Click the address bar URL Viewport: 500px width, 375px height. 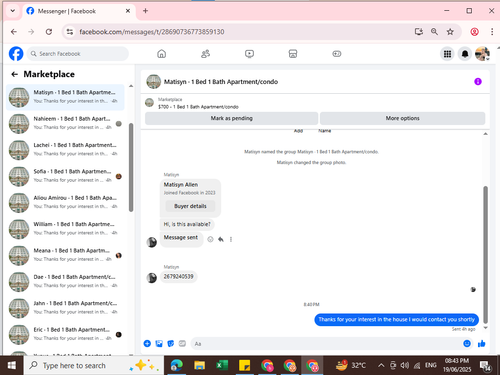[152, 32]
